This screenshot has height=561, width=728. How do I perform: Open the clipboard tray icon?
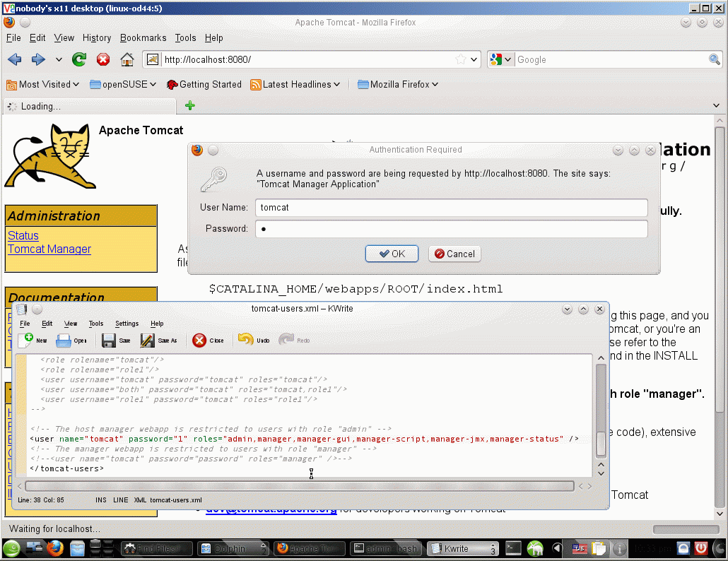(x=599, y=548)
